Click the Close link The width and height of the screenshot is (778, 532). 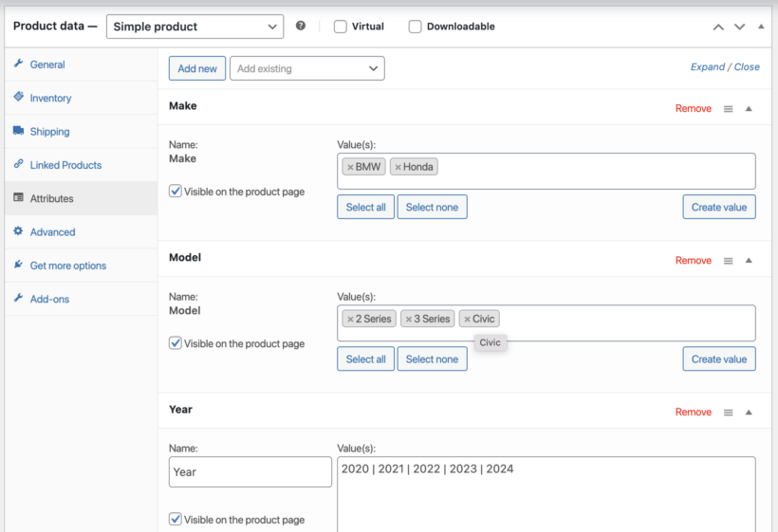(x=747, y=67)
